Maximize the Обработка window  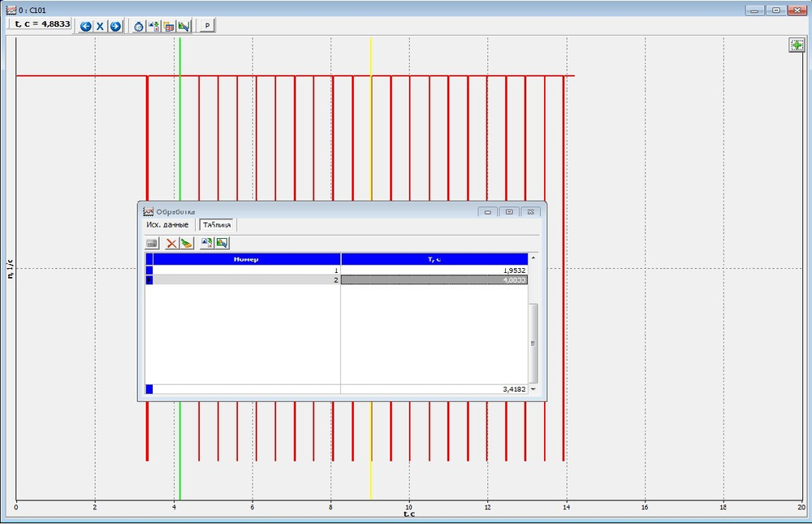[509, 212]
